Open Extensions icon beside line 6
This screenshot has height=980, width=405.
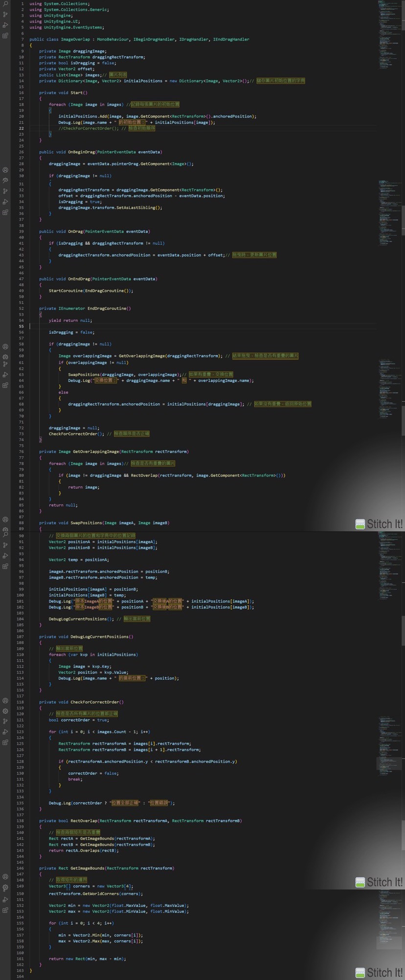[5, 36]
